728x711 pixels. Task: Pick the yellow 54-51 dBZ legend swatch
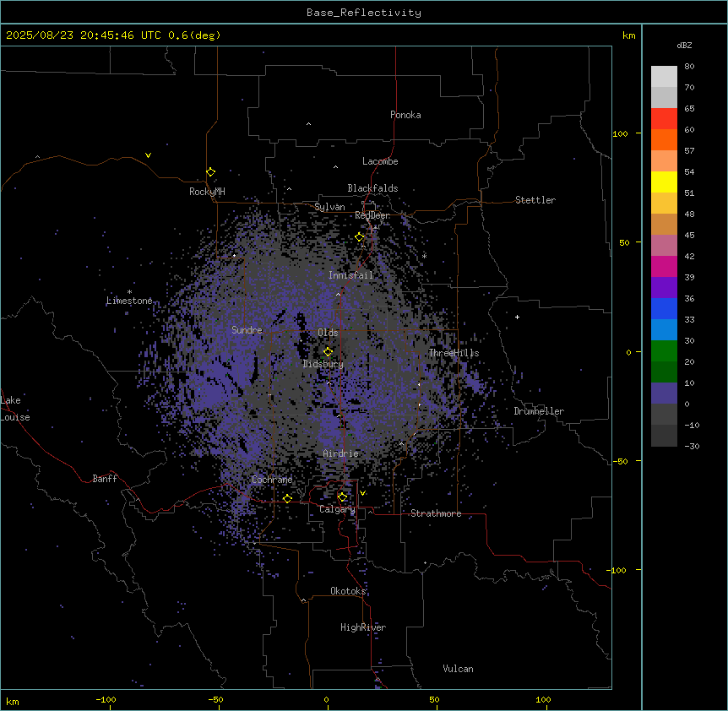(x=664, y=182)
